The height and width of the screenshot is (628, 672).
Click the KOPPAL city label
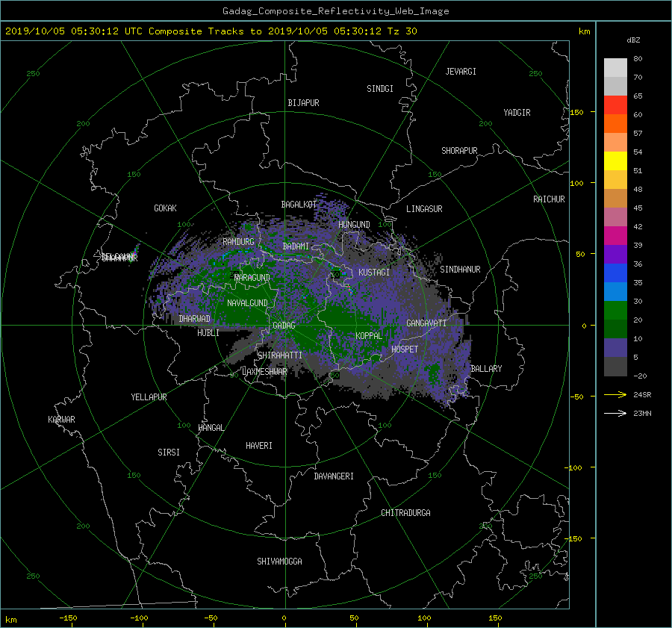(369, 335)
